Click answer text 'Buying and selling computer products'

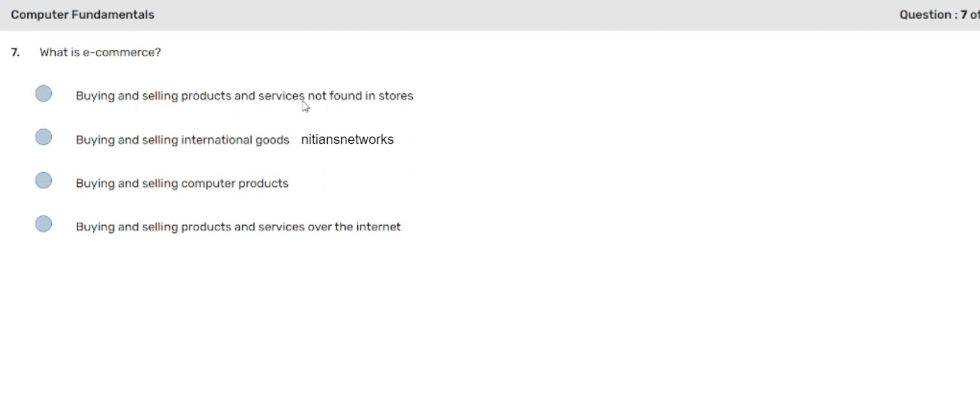[x=182, y=184]
